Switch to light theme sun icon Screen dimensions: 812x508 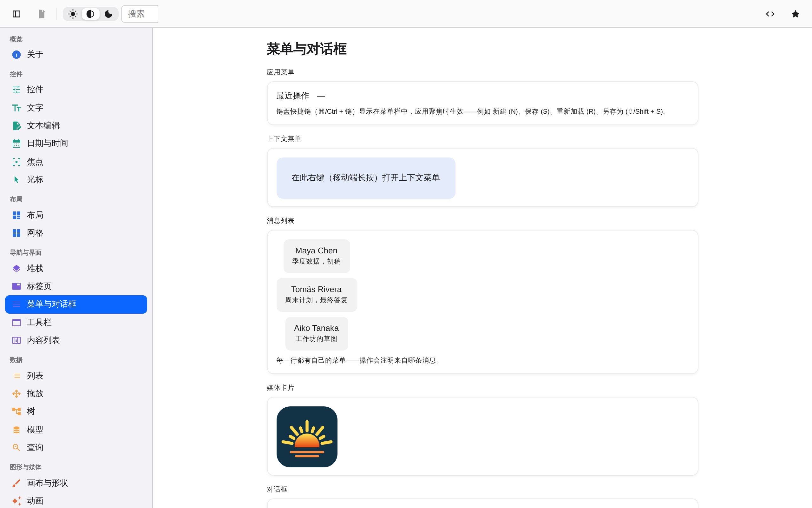click(73, 14)
